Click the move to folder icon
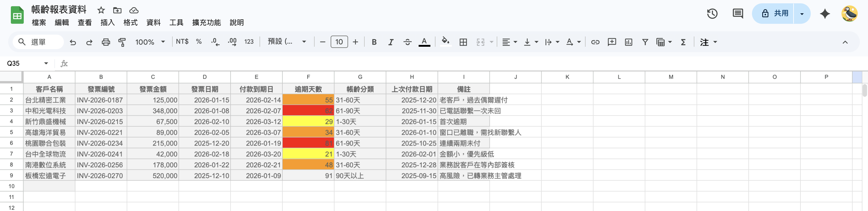The image size is (868, 211). point(117,10)
